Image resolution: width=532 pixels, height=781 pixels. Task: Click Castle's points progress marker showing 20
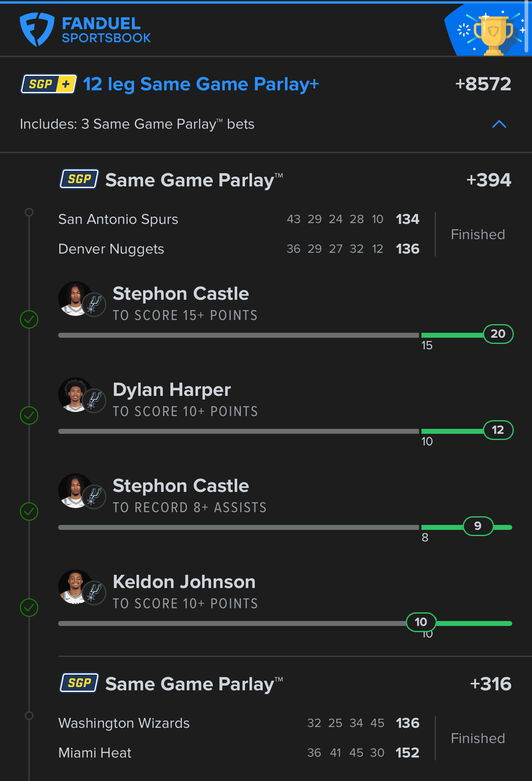498,334
